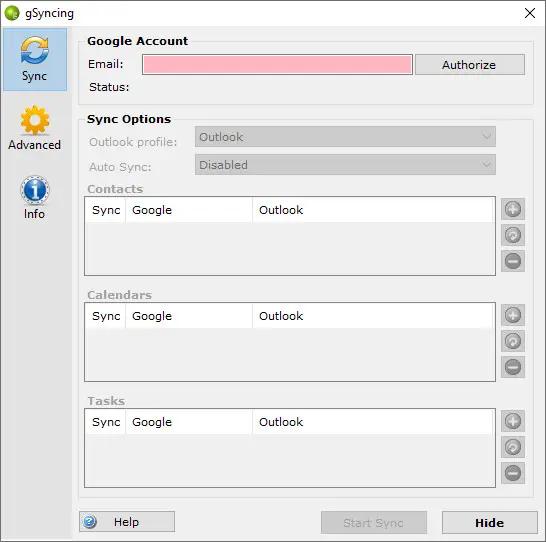The image size is (546, 542).
Task: Click the Contacts refresh icon
Action: pos(513,235)
